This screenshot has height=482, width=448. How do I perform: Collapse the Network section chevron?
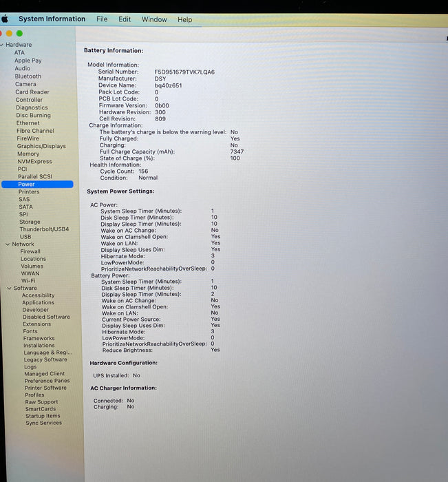click(8, 244)
